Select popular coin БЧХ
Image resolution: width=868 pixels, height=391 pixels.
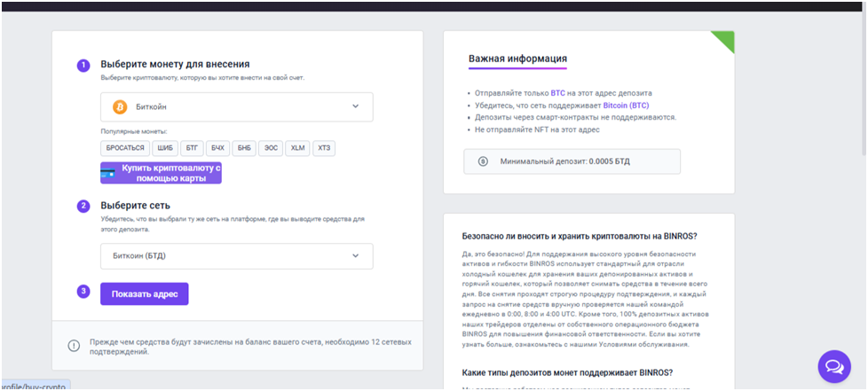tap(217, 148)
